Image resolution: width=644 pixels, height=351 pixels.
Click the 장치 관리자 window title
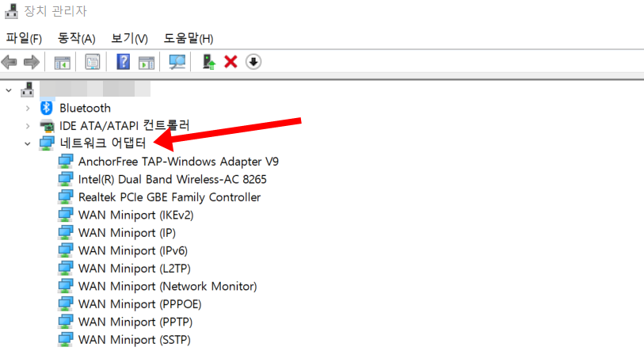55,10
